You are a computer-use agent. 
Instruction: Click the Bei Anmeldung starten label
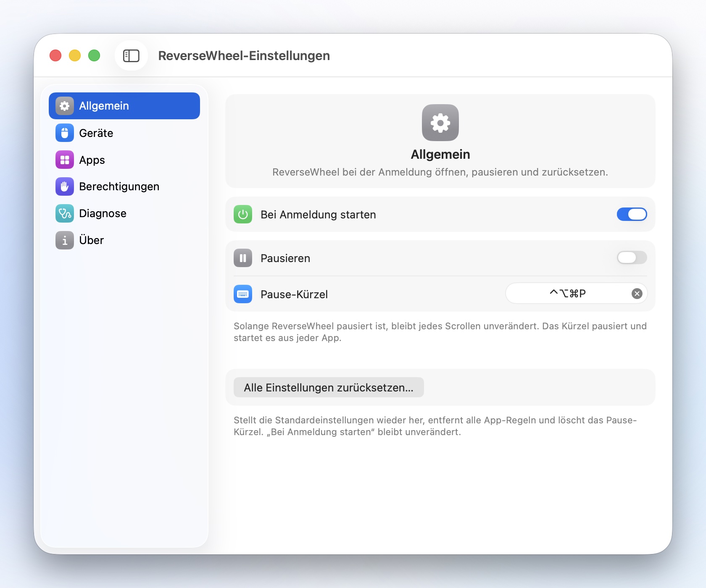pos(318,215)
